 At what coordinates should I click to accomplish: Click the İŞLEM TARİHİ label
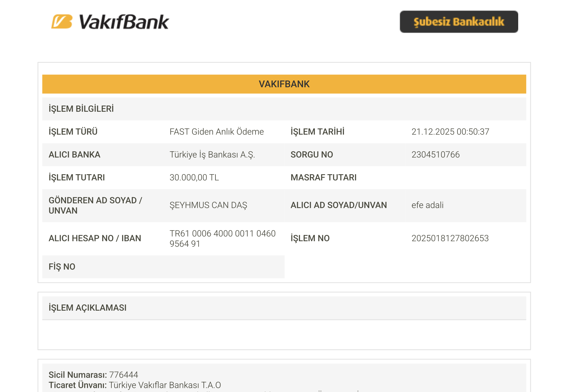(317, 132)
